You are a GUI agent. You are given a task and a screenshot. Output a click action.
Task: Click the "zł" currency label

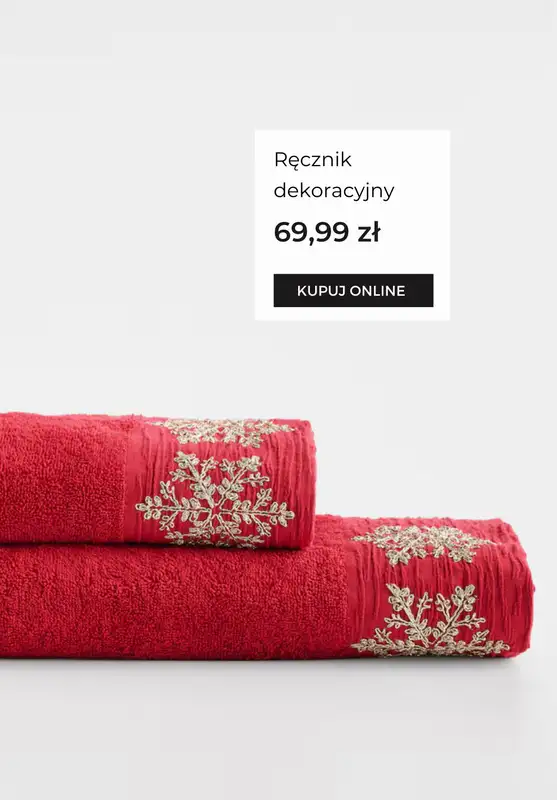click(369, 232)
